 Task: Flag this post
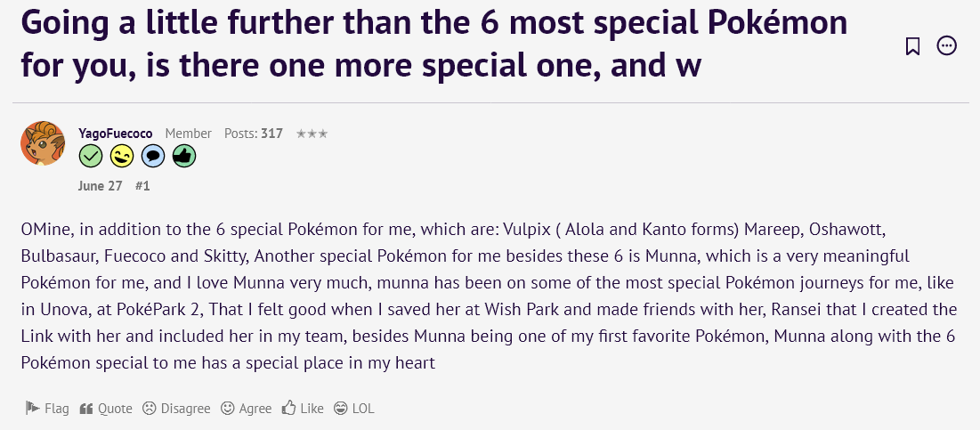(x=47, y=409)
